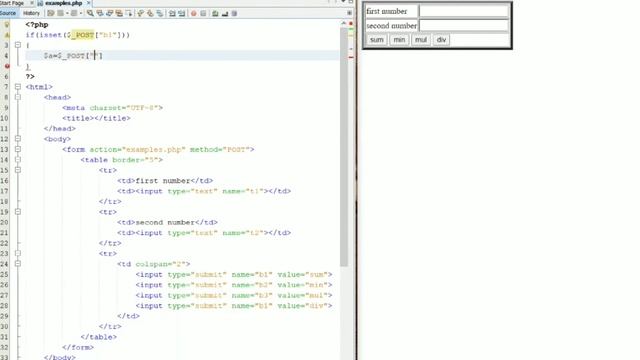
Task: Click the div button in browser form
Action: [441, 40]
